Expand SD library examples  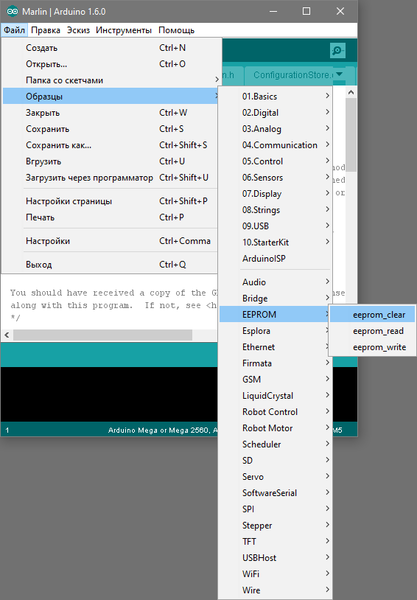pyautogui.click(x=276, y=460)
